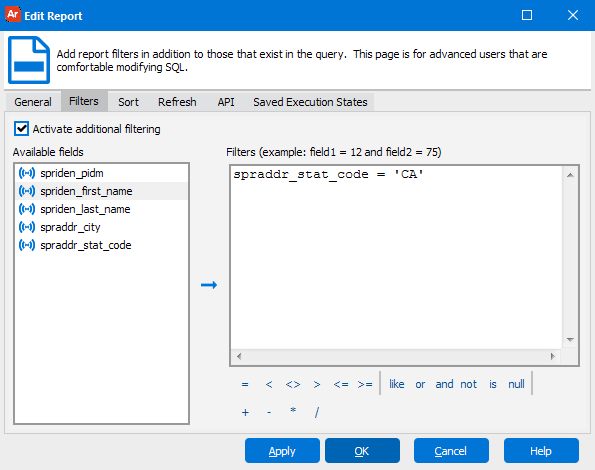Insert the plus operator
Screen dimensions: 595x470
pos(245,412)
